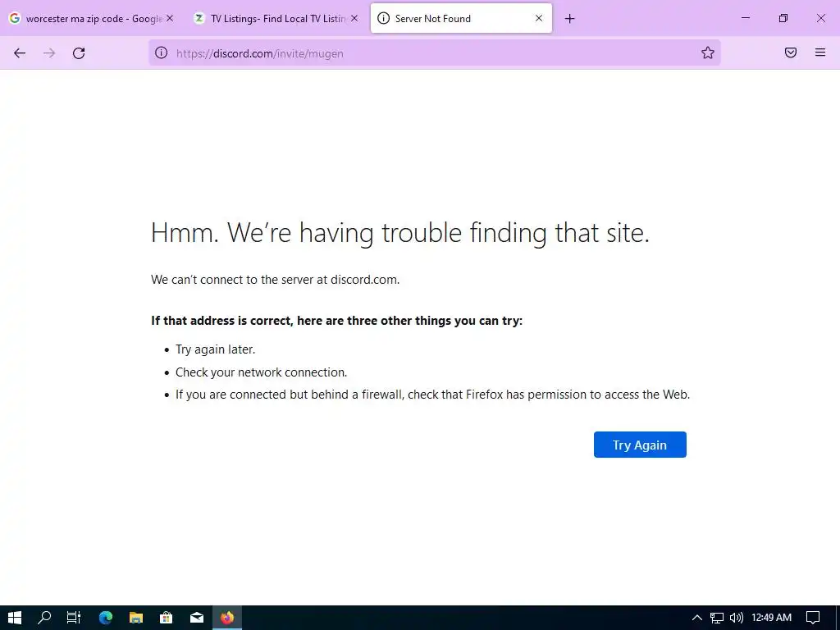Open the Windows Start menu

tap(15, 618)
